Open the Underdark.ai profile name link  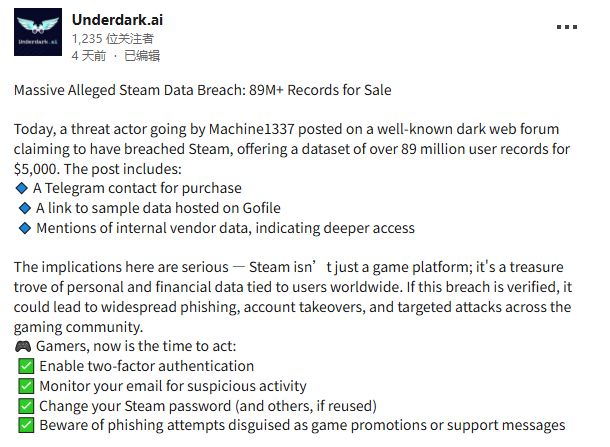click(117, 19)
